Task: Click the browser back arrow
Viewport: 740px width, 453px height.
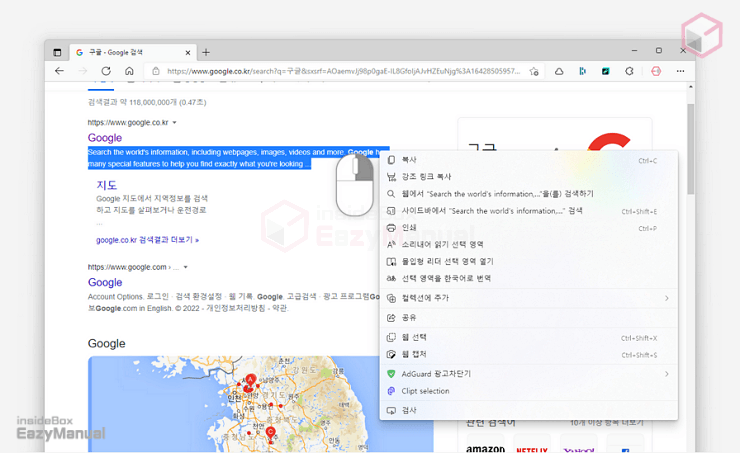Action: [x=59, y=71]
